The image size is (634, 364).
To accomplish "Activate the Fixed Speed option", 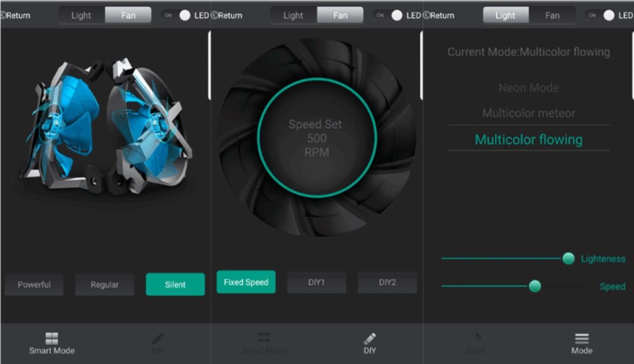I will 246,282.
